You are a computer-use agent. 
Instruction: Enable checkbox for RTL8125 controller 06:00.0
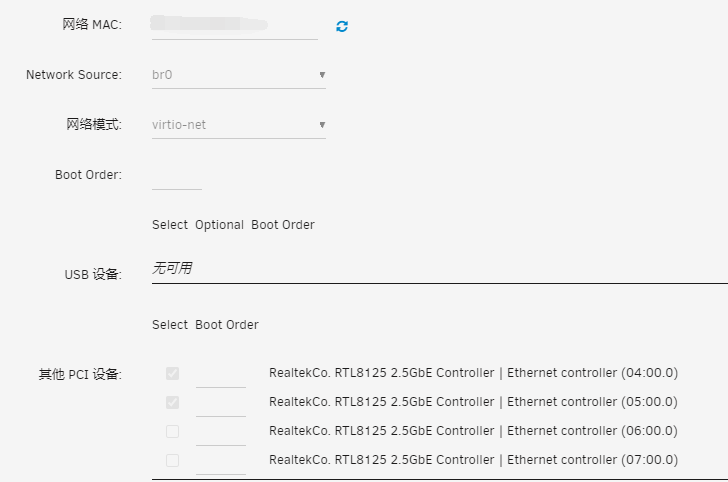point(172,431)
